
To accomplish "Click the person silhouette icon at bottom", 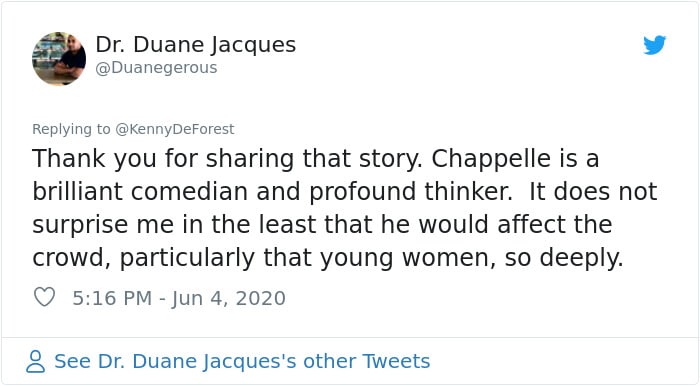I will 35,361.
